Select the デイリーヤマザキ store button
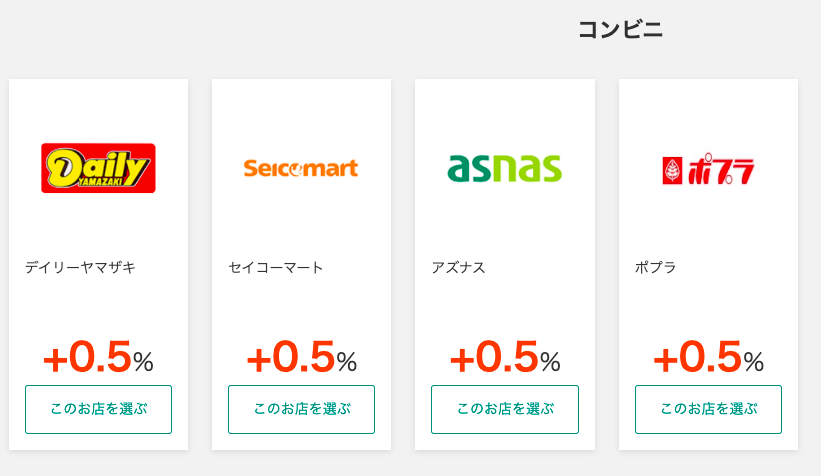Screen dimensions: 821x476 [98, 409]
